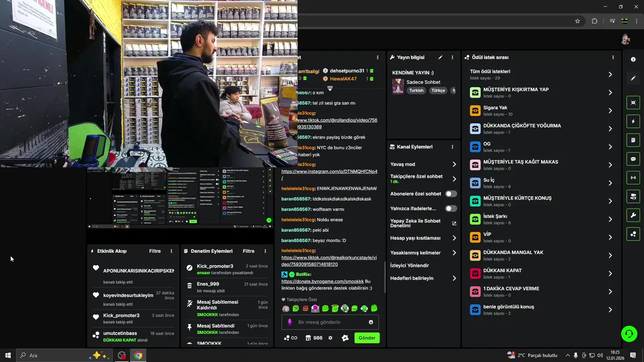The width and height of the screenshot is (644, 362).
Task: Edit stream info with pencil icon
Action: (440, 57)
